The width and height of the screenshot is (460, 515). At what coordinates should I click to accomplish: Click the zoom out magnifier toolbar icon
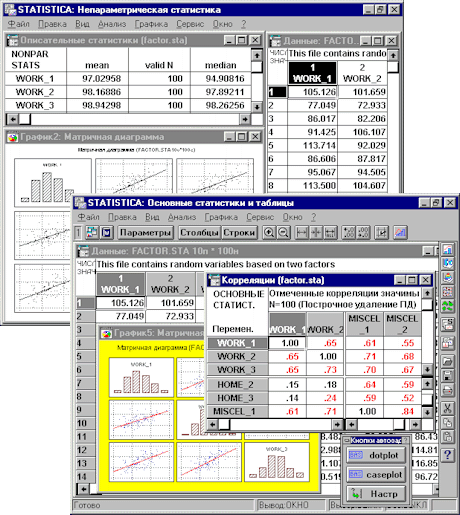tap(284, 232)
